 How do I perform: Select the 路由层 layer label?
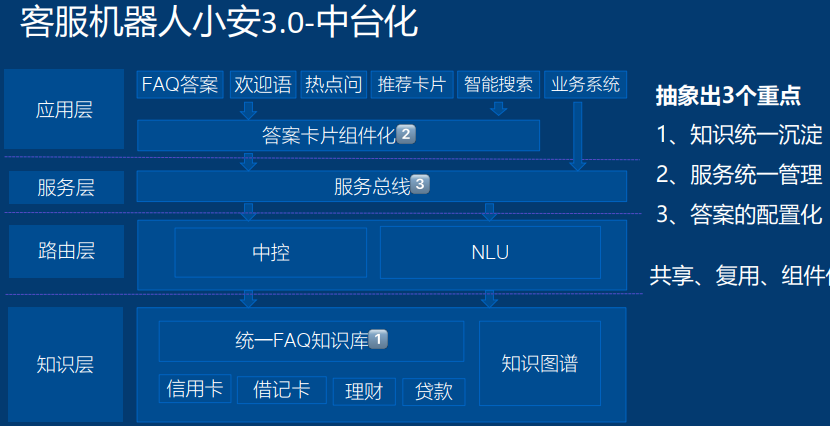tap(66, 250)
